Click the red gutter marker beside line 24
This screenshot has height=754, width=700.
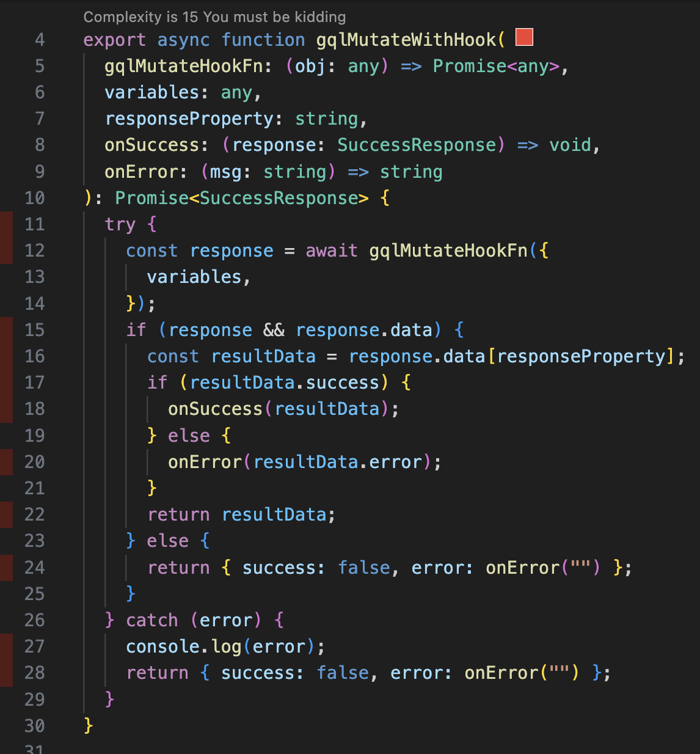tap(6, 567)
